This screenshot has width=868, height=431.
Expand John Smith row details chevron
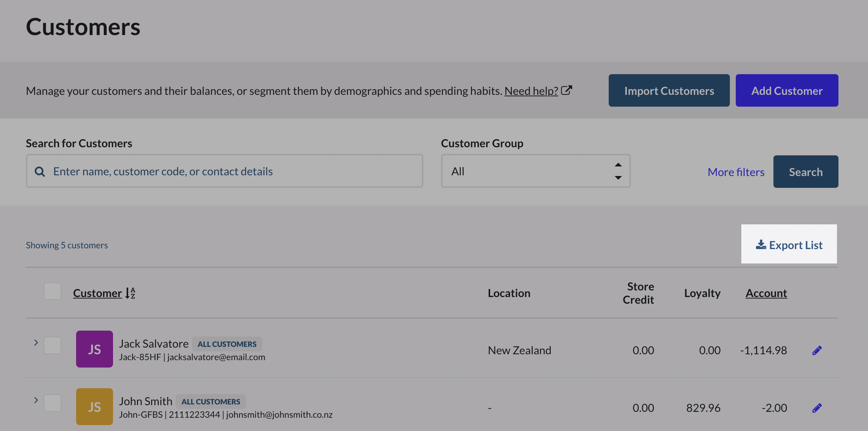coord(36,400)
